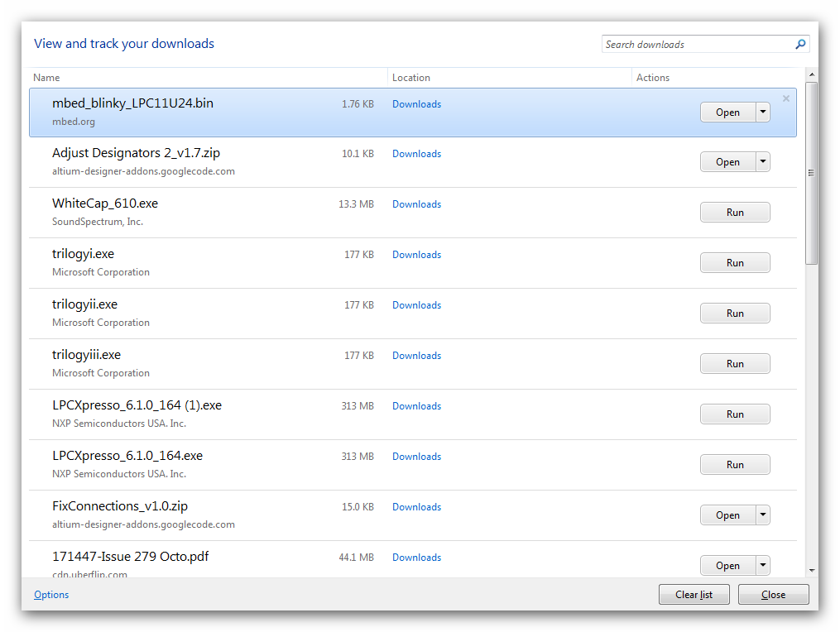This screenshot has width=840, height=632.
Task: Run LPCXpresso_6.1.0_164.exe
Action: [x=735, y=464]
